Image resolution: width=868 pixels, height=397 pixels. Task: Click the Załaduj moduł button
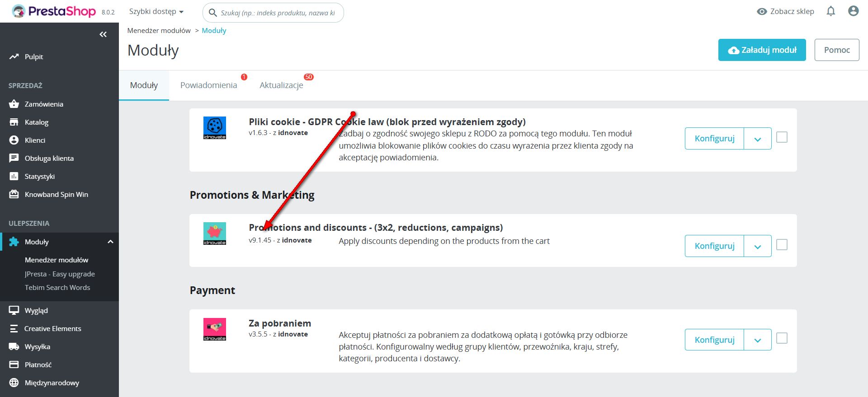(x=762, y=50)
